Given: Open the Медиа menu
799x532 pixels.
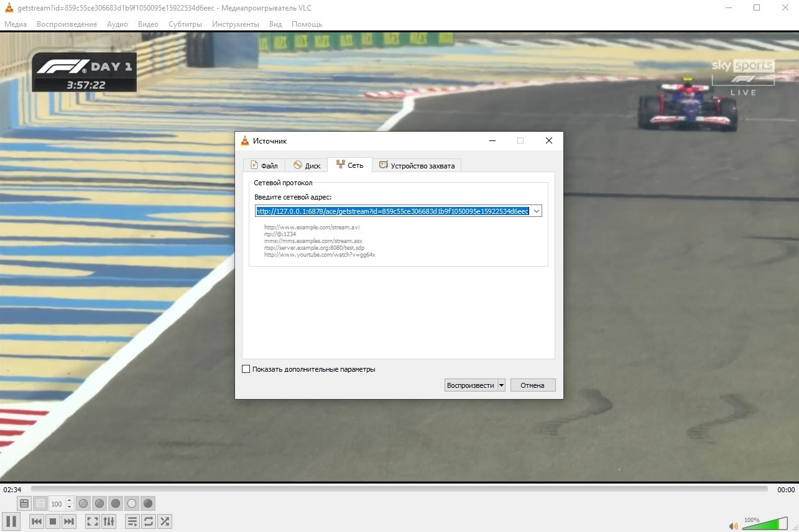Looking at the screenshot, I should tap(16, 24).
